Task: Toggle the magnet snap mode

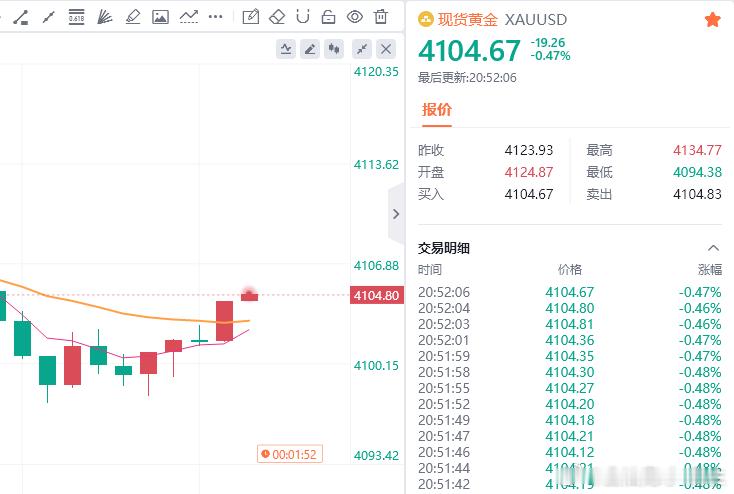Action: [x=303, y=17]
